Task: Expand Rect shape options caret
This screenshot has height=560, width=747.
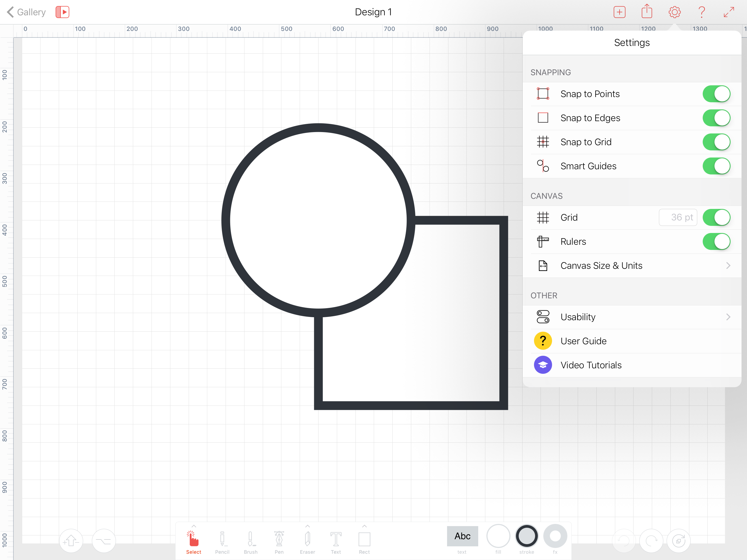Action: [x=364, y=526]
